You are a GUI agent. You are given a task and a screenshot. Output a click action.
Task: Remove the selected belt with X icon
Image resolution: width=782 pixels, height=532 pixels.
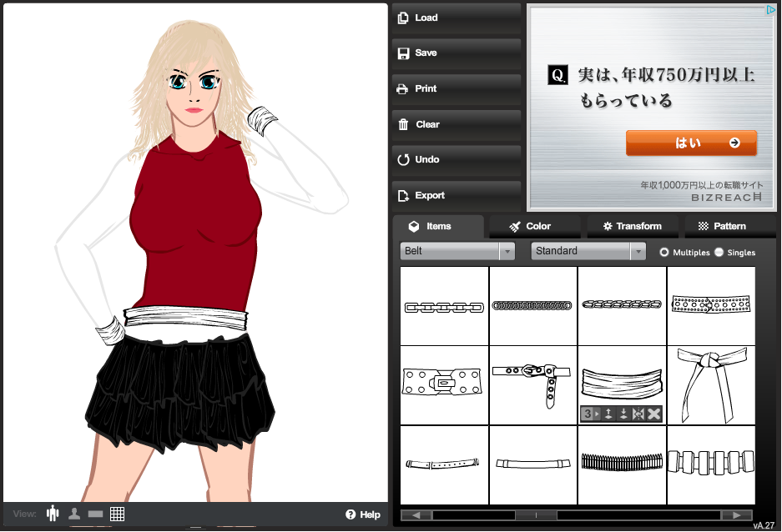pos(654,414)
